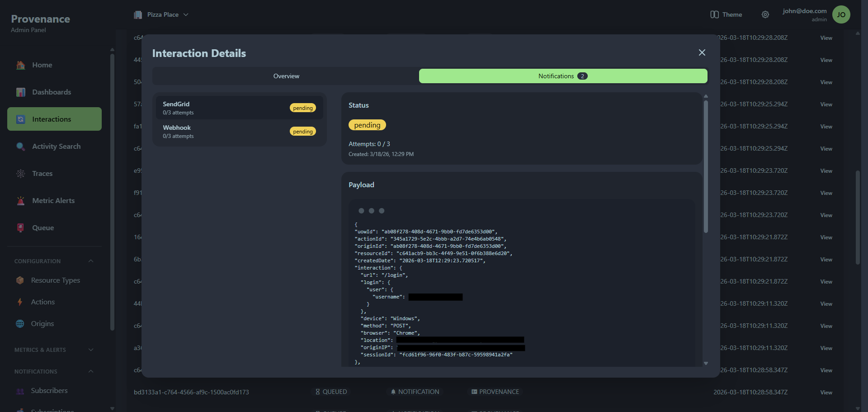Image resolution: width=868 pixels, height=412 pixels.
Task: Open Dashboards via its chart icon
Action: click(x=21, y=92)
